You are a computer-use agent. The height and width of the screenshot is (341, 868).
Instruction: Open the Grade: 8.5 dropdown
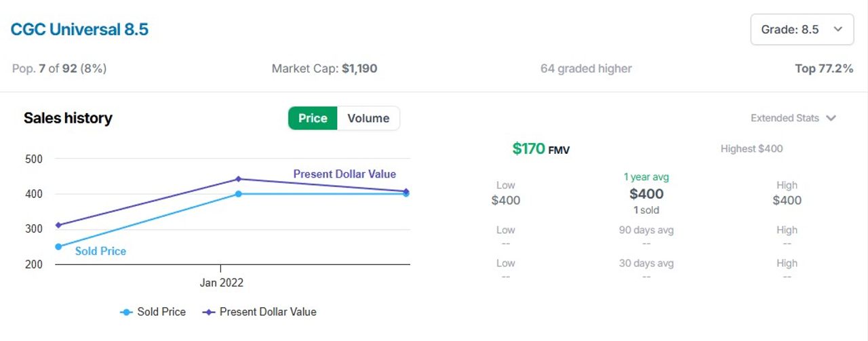point(802,29)
